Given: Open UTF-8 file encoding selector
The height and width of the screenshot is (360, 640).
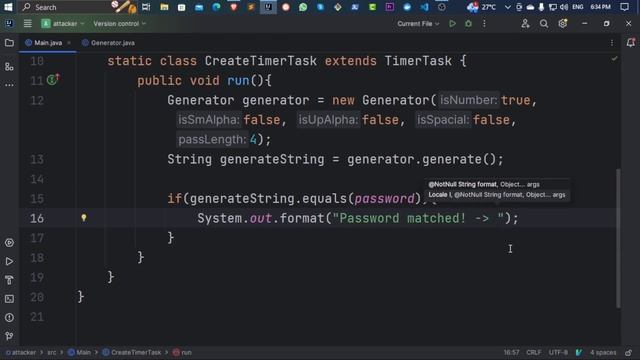Looking at the screenshot, I should pyautogui.click(x=558, y=353).
